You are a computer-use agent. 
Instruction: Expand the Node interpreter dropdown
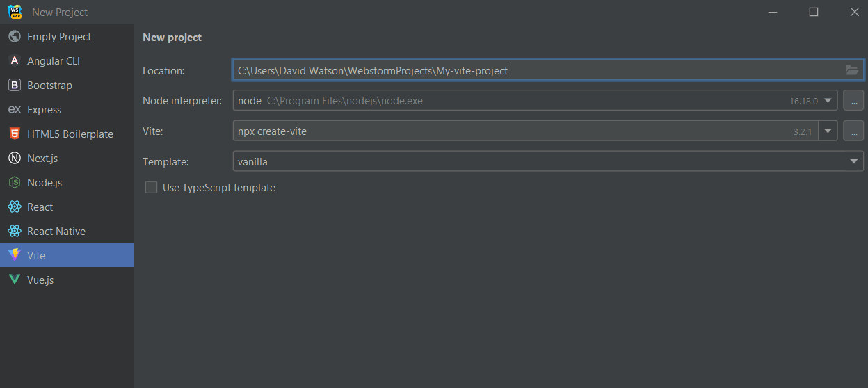pyautogui.click(x=828, y=101)
